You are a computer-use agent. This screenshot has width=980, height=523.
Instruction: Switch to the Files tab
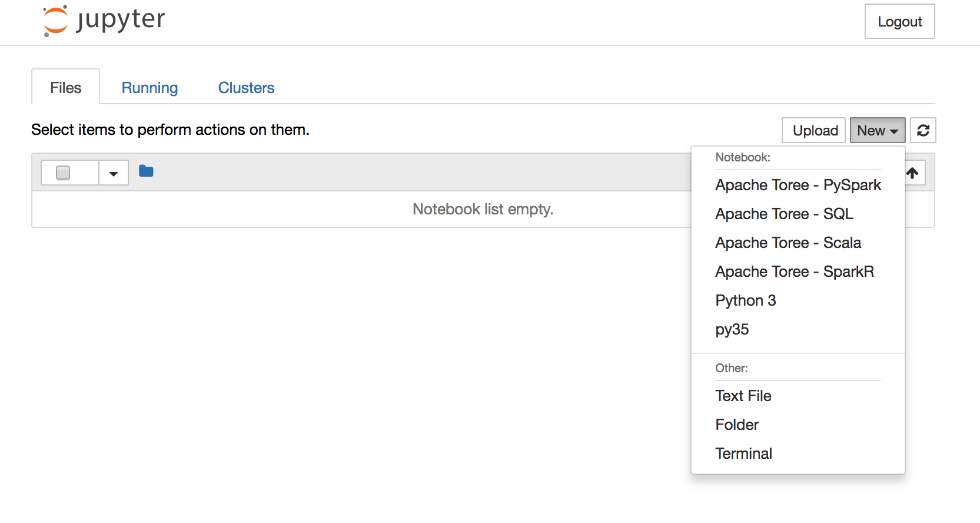(x=65, y=87)
